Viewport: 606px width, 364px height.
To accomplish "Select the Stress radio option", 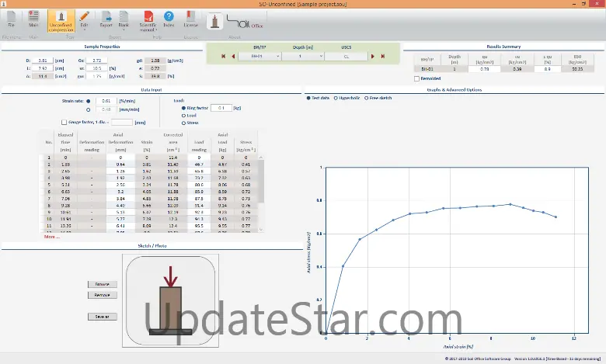I will point(183,123).
